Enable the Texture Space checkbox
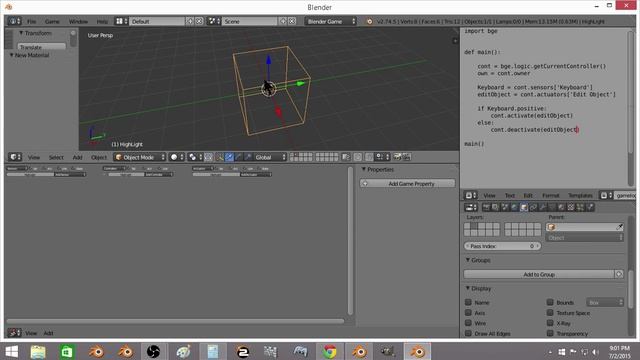The image size is (640, 360). click(550, 313)
